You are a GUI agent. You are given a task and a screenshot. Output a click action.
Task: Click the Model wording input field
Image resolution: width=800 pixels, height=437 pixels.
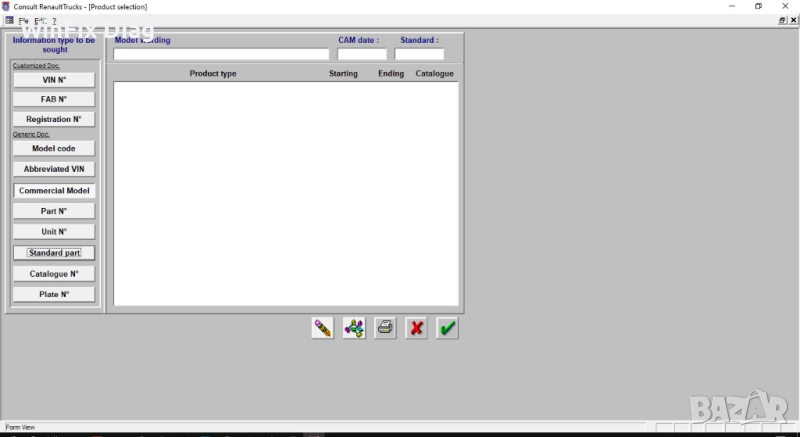tap(221, 55)
